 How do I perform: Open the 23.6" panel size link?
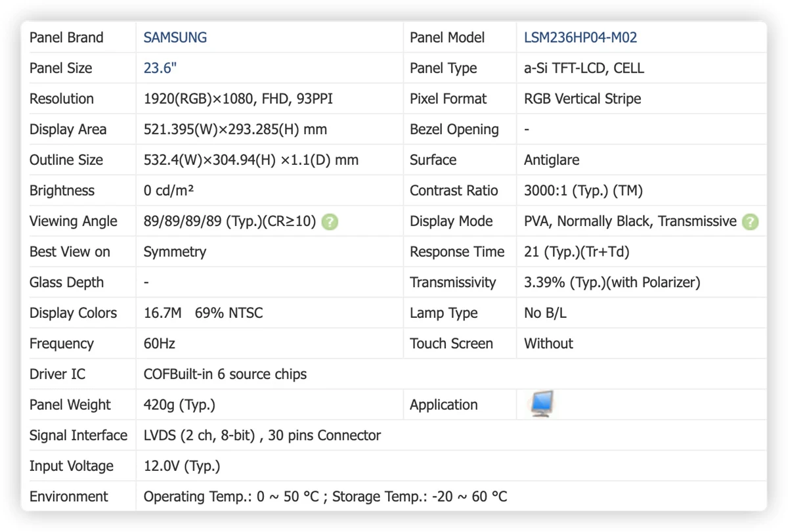tap(160, 68)
